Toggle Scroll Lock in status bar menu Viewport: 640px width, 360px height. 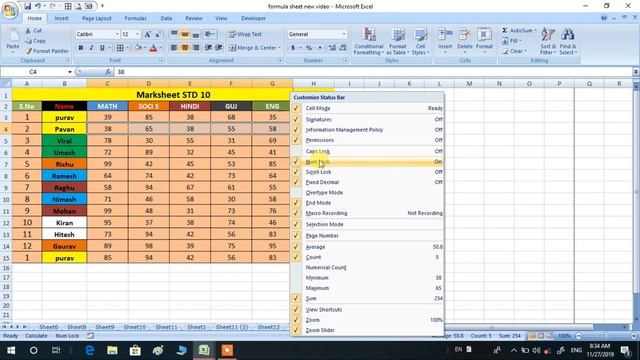click(367, 172)
